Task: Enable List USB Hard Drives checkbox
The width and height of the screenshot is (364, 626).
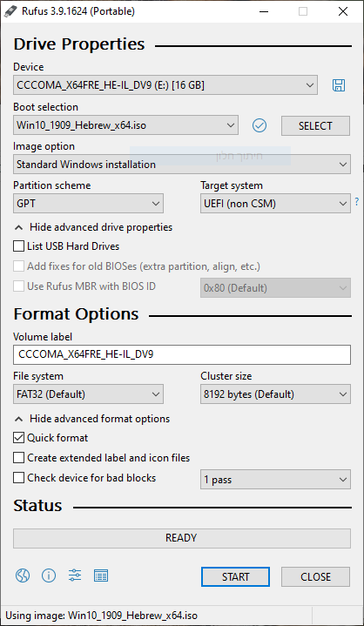Action: (x=19, y=246)
